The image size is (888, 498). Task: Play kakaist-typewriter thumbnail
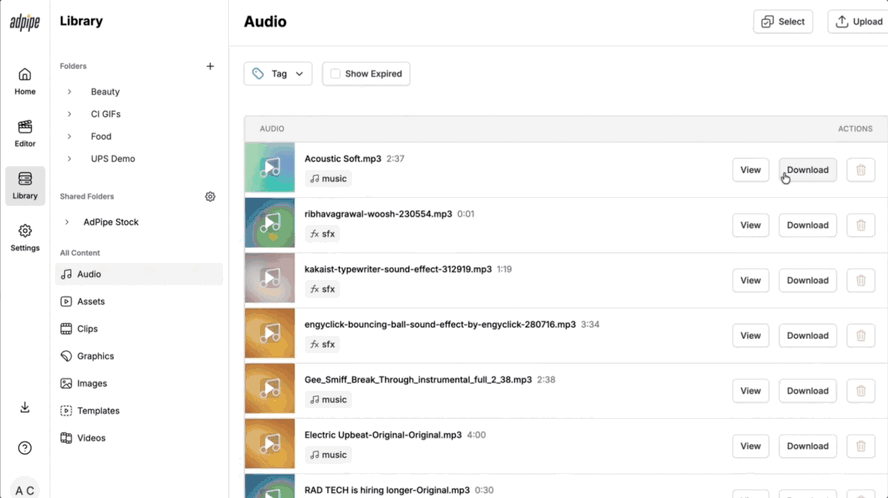coord(270,278)
